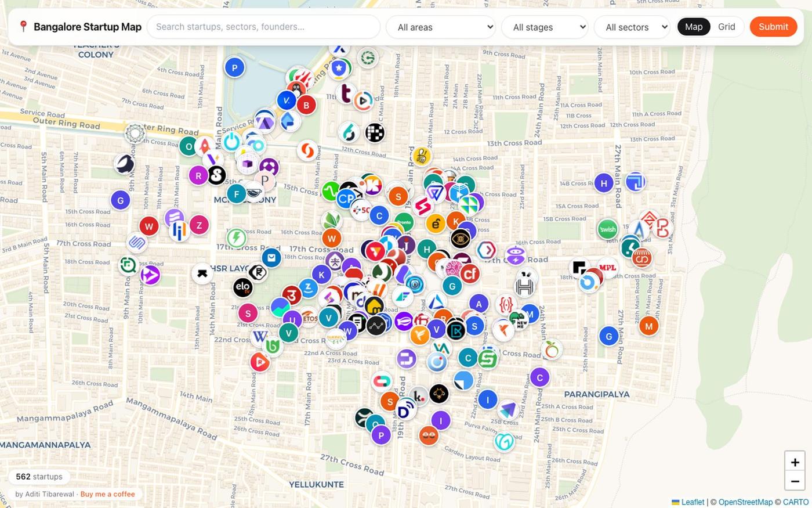Click the orange M marker
Viewport: 812px width, 508px height.
[x=649, y=326]
